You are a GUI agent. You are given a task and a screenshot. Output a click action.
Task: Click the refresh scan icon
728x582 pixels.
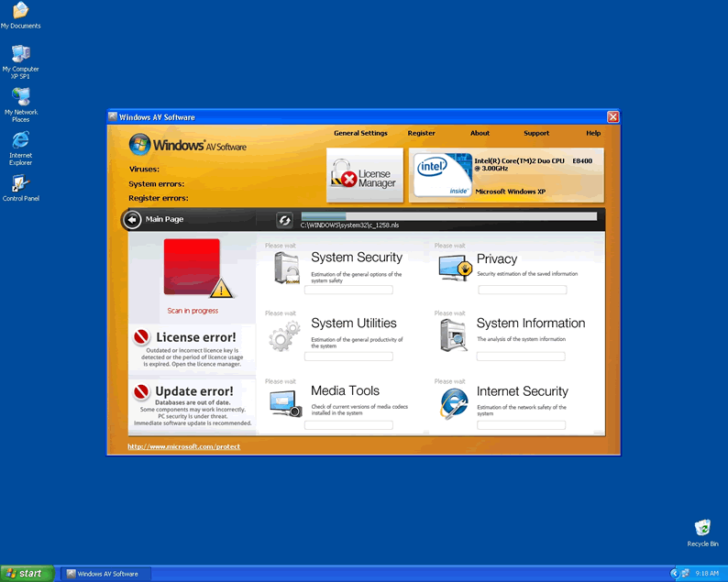click(284, 220)
